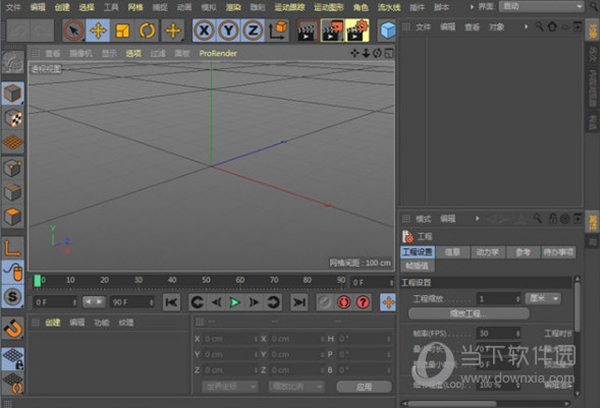Toggle the X axis lock
The image size is (600, 408).
pos(204,30)
